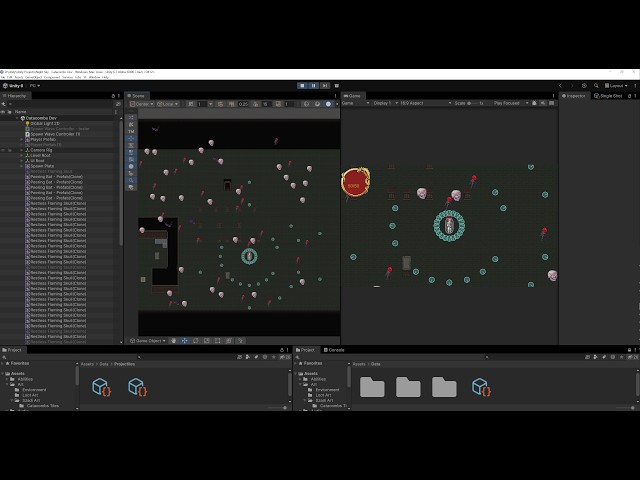Open the Single Shot tab
Image resolution: width=640 pixels, height=480 pixels.
tap(608, 96)
